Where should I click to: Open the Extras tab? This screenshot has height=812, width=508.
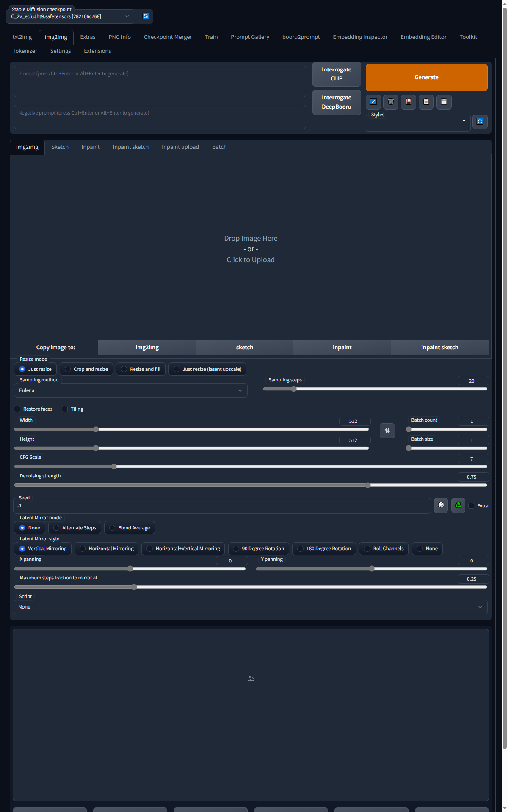tap(88, 37)
